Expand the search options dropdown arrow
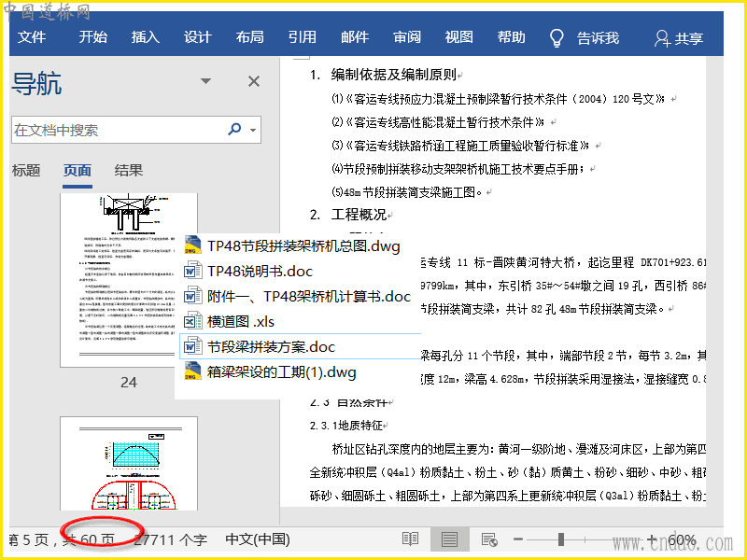Image resolution: width=747 pixels, height=560 pixels. point(253,130)
